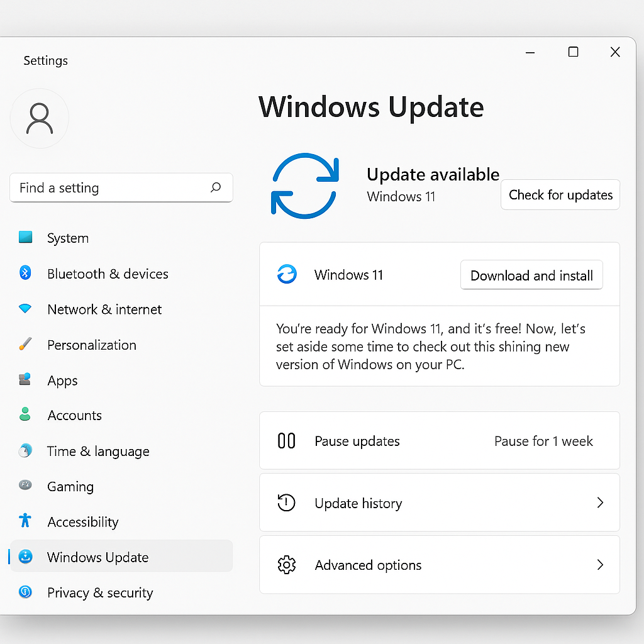Image resolution: width=644 pixels, height=644 pixels.
Task: Click the Time & language clock icon
Action: (x=25, y=450)
